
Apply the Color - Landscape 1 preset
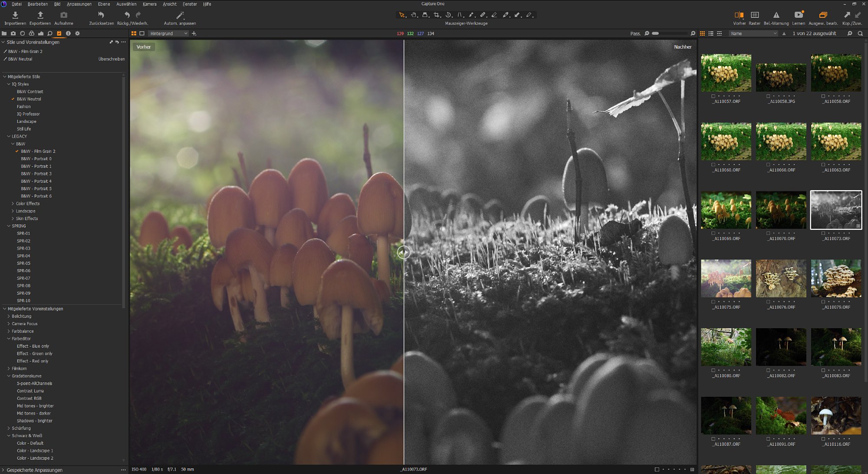tap(35, 451)
